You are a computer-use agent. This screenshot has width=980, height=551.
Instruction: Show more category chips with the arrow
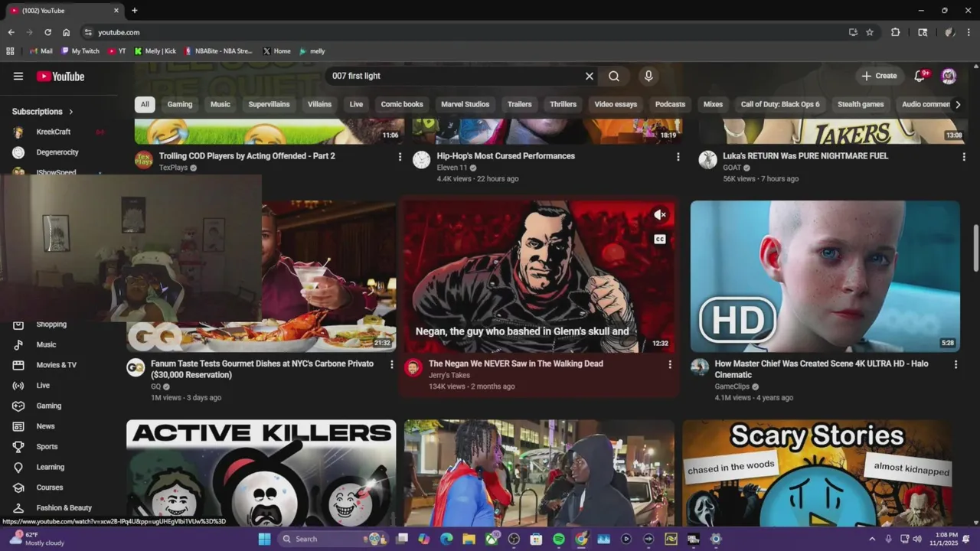[957, 104]
